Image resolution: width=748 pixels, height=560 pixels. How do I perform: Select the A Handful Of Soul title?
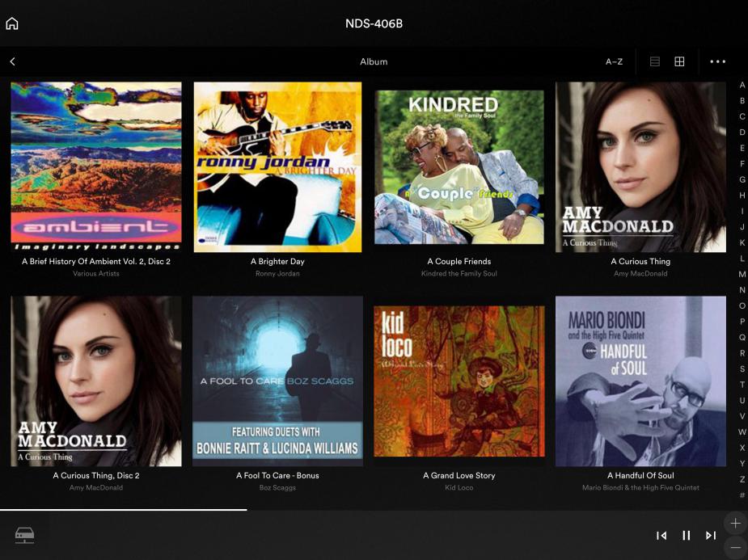tap(640, 475)
